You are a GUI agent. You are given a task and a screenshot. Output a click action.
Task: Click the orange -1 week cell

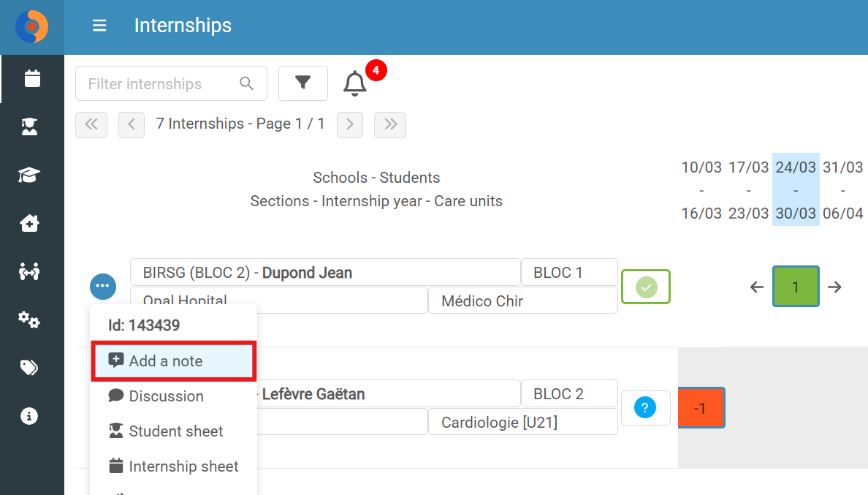[701, 408]
